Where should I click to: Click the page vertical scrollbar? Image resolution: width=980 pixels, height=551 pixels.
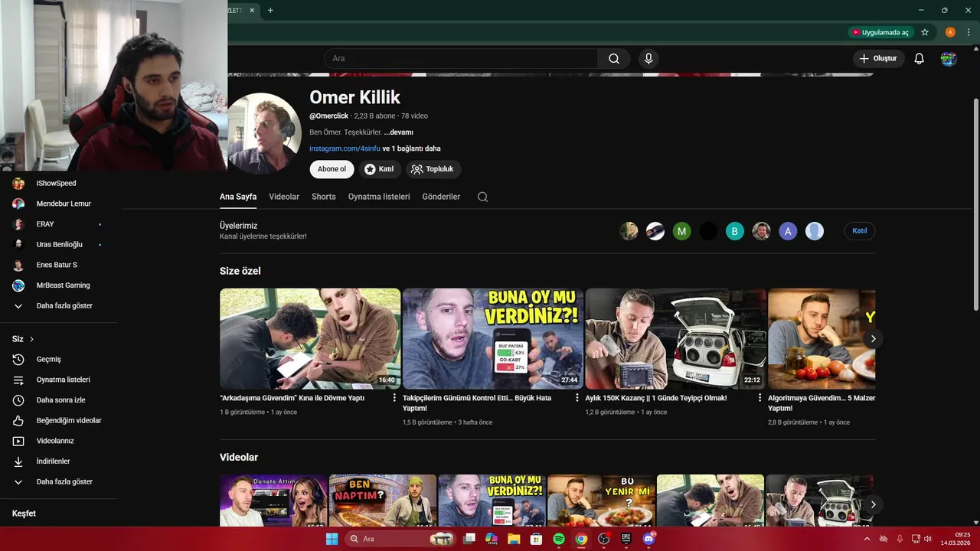(x=975, y=204)
